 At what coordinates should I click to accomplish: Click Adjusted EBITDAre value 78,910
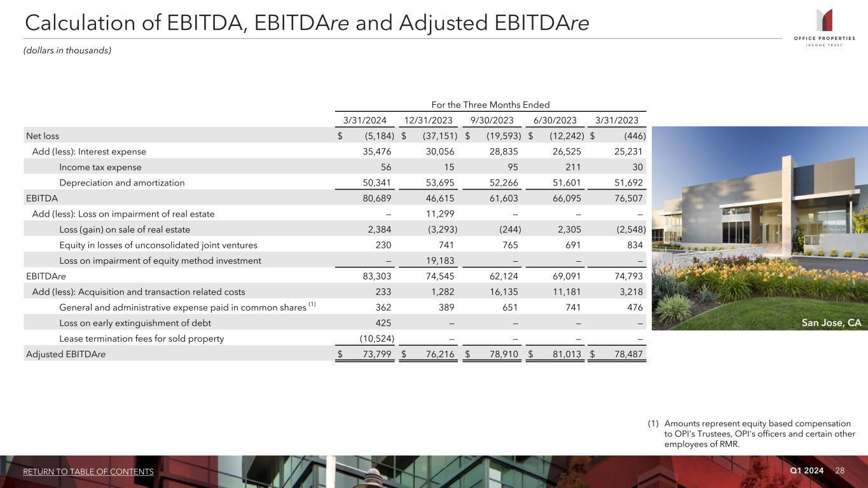click(x=503, y=354)
